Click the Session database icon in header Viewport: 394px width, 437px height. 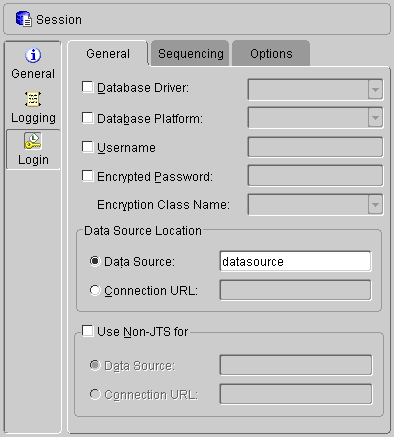pos(24,19)
